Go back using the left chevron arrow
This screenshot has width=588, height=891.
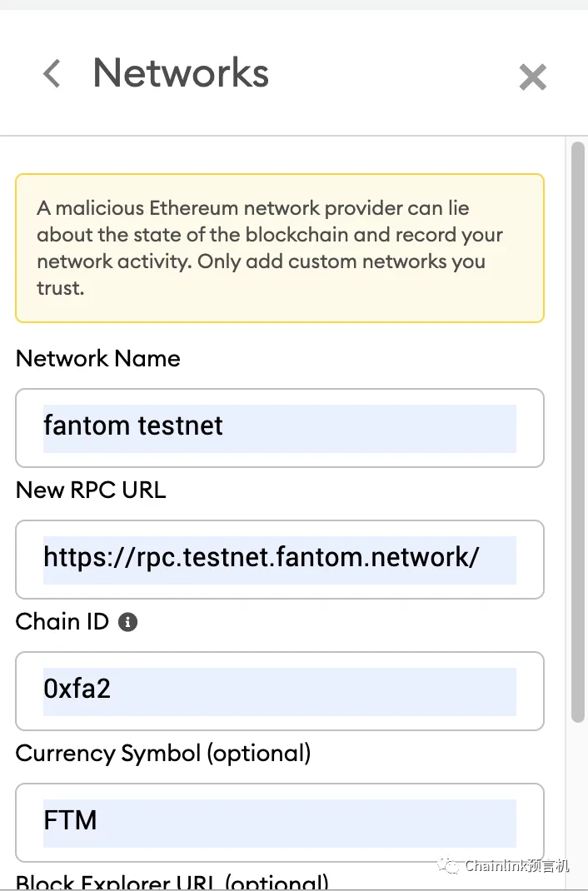click(x=52, y=73)
